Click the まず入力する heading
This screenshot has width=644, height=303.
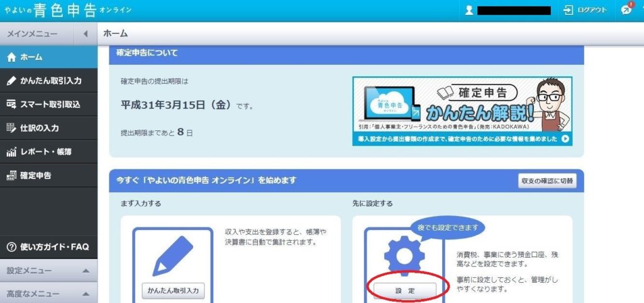tap(141, 203)
